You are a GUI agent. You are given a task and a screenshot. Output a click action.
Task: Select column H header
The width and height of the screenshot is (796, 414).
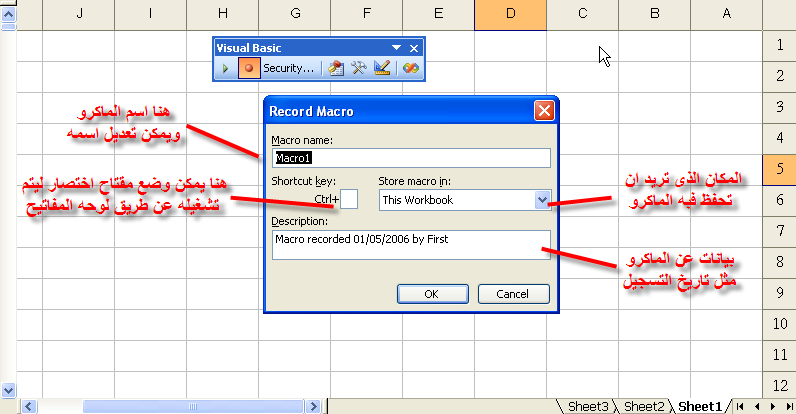(223, 15)
